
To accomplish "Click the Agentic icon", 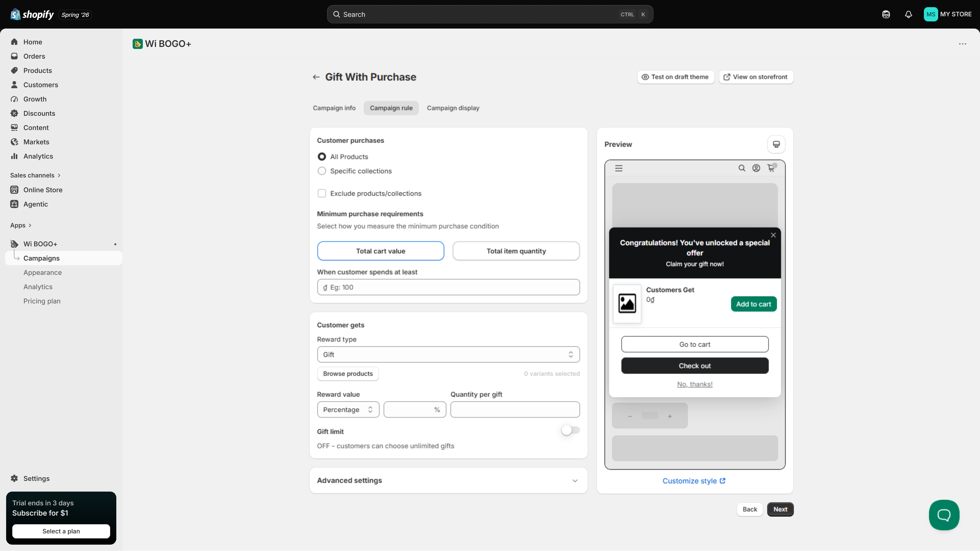I will click(x=15, y=204).
